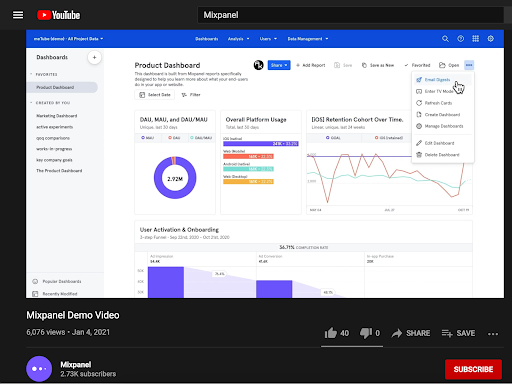Click the Mixpanel search magnifier icon

coord(445,39)
